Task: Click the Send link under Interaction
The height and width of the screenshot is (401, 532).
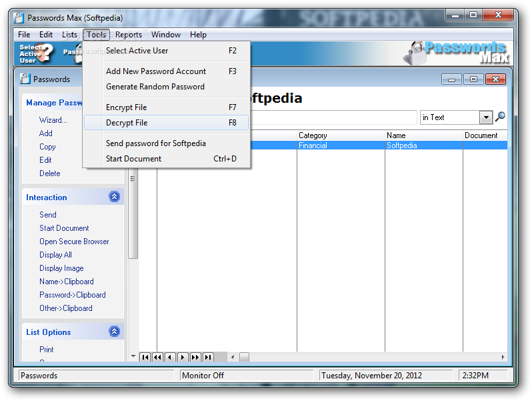Action: [48, 215]
